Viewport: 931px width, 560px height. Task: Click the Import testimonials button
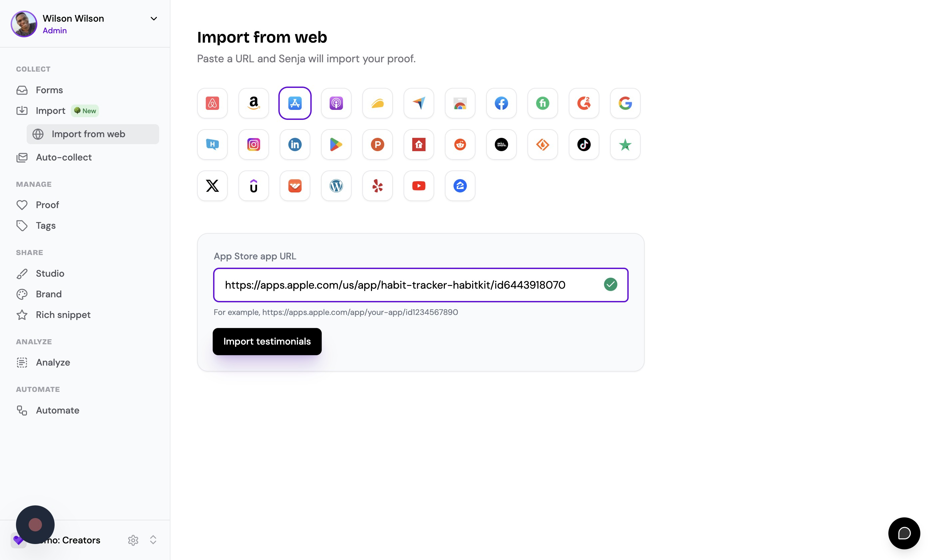267,341
